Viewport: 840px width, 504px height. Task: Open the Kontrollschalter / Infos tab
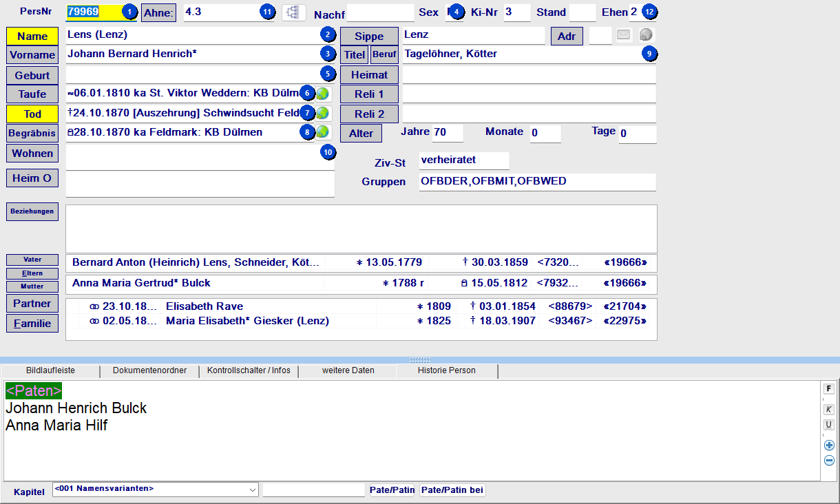[249, 370]
